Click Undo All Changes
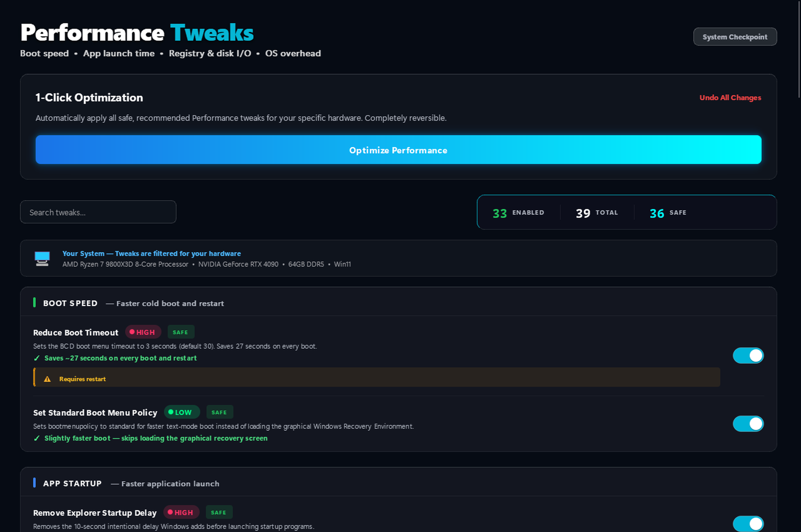The image size is (801, 532). click(730, 97)
